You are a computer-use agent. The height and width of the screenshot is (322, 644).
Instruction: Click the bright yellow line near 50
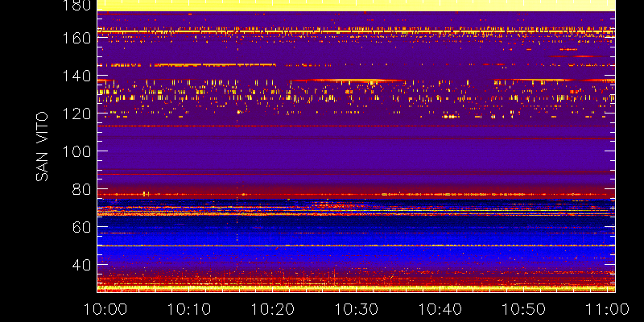356,246
